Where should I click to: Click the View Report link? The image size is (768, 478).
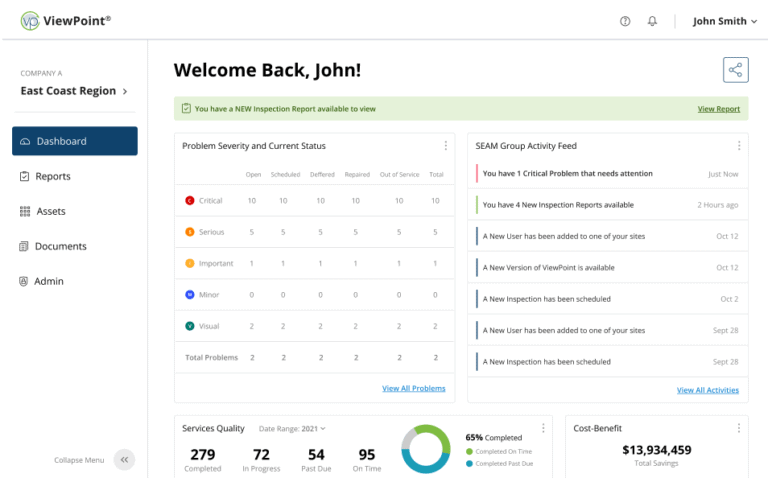(x=718, y=109)
